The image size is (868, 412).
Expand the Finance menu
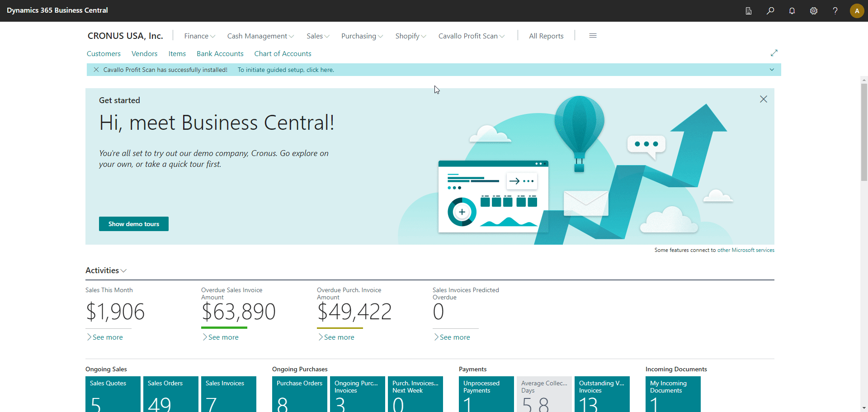tap(199, 36)
